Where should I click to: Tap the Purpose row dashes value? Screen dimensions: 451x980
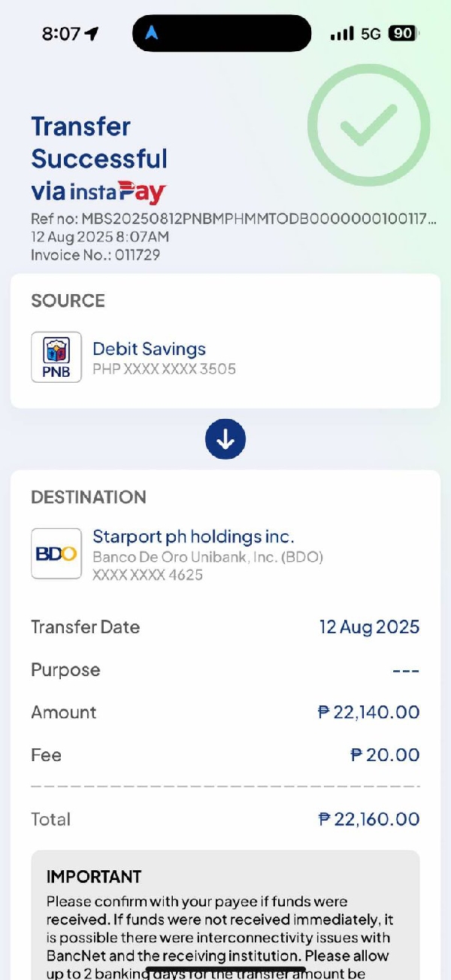coord(406,670)
